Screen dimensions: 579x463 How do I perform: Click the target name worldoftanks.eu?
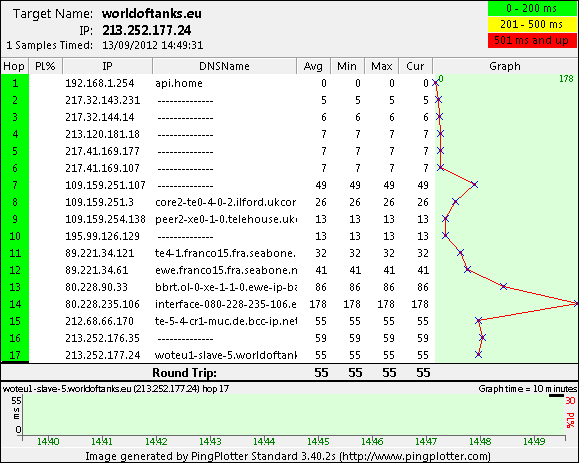[152, 14]
